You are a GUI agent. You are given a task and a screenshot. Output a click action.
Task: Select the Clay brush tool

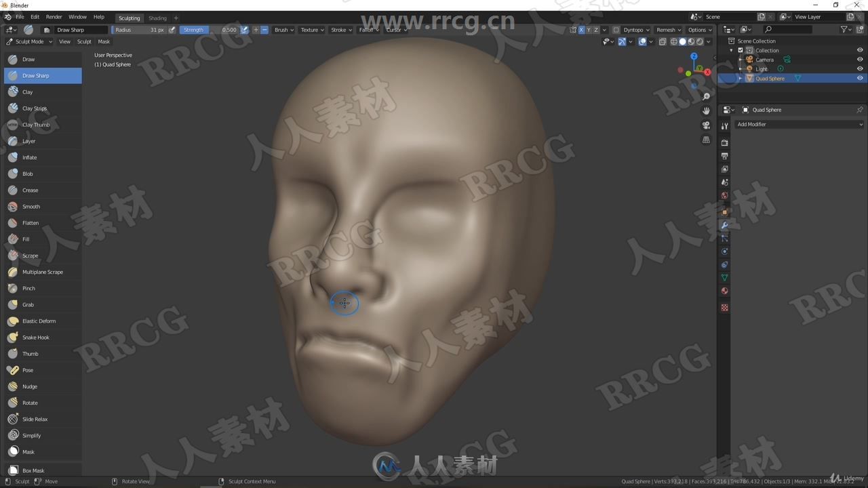[x=43, y=91]
